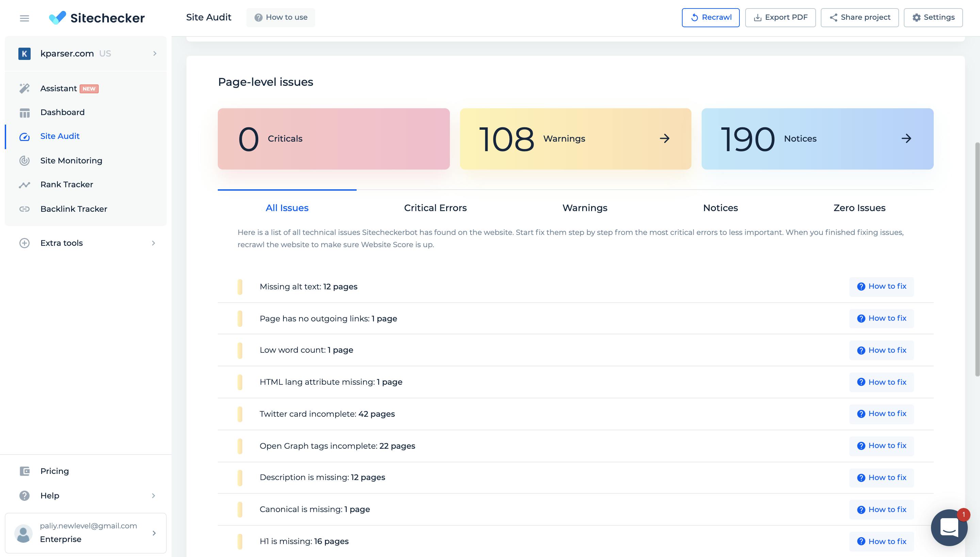
Task: Open Warnings details via the arrow
Action: point(665,139)
